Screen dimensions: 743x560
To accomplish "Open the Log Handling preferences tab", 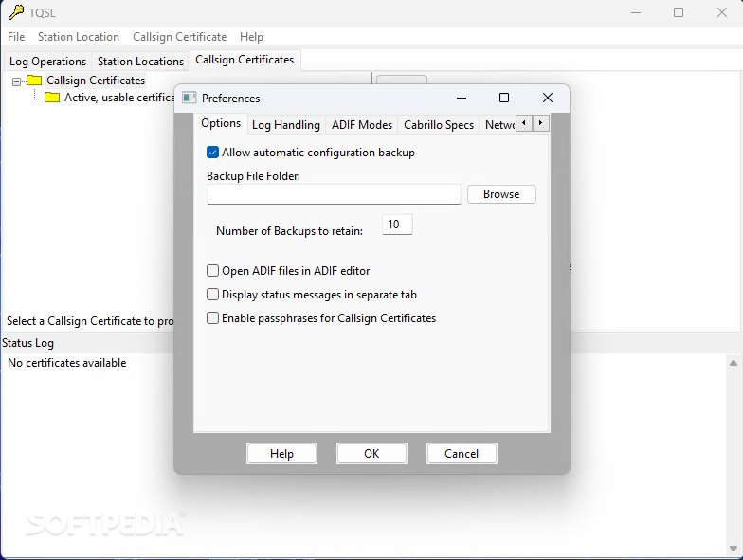I will 286,125.
